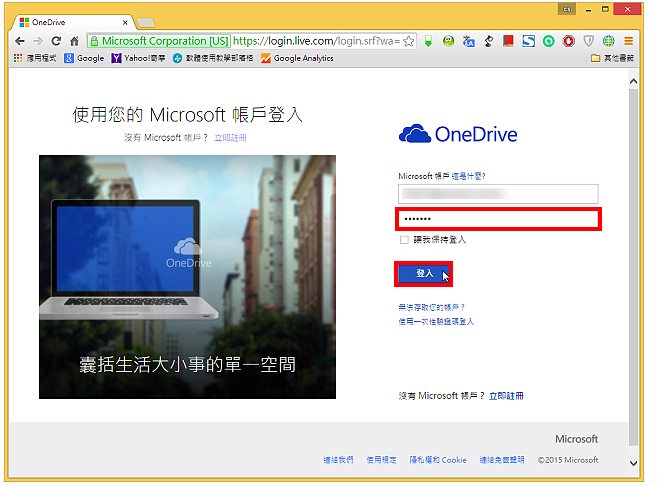Open the translate extension icon
664x485 pixels.
point(468,41)
